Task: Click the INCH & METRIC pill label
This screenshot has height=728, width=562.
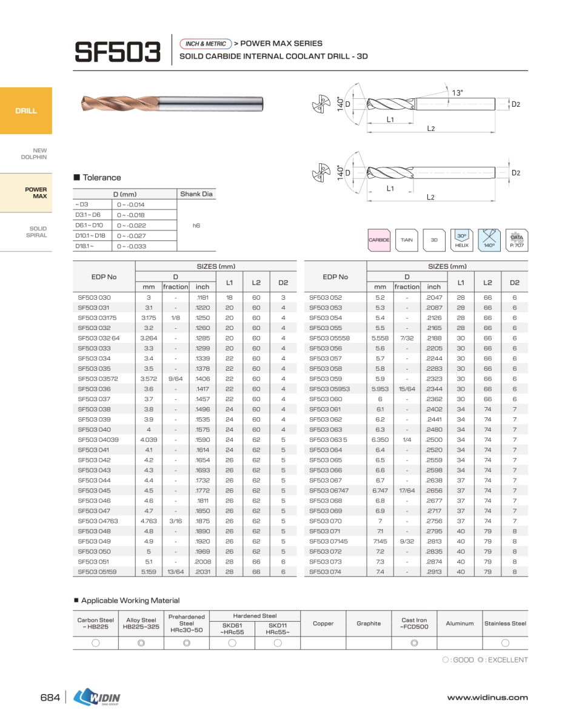Action: click(x=206, y=44)
